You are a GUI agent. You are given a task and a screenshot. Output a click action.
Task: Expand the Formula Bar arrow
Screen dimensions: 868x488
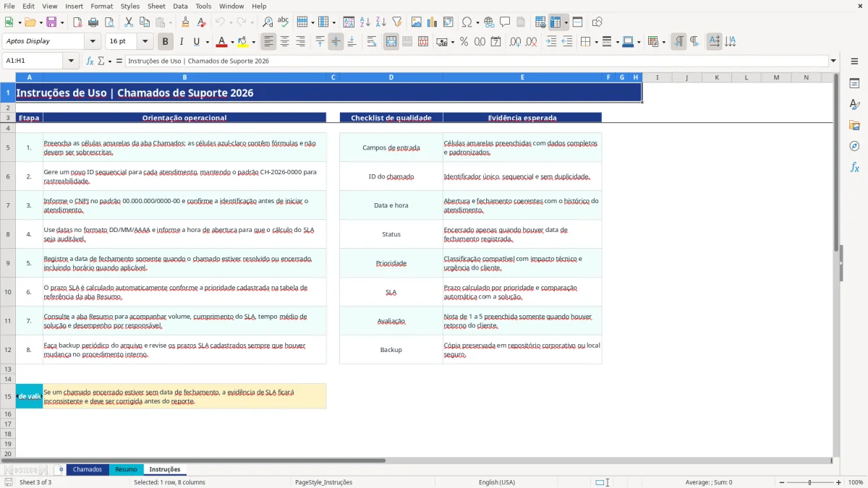(833, 61)
